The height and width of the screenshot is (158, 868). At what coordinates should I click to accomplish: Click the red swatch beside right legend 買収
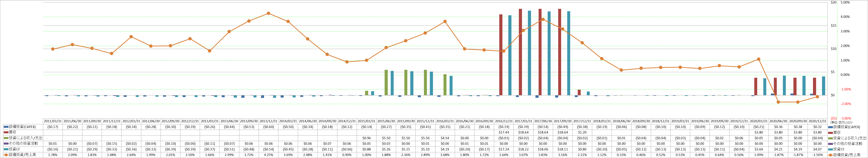tap(830, 132)
